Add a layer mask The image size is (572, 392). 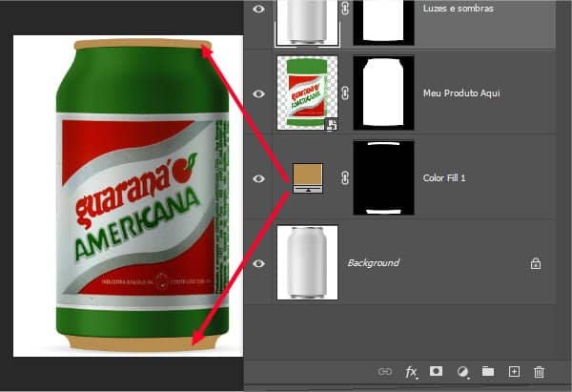pyautogui.click(x=436, y=372)
